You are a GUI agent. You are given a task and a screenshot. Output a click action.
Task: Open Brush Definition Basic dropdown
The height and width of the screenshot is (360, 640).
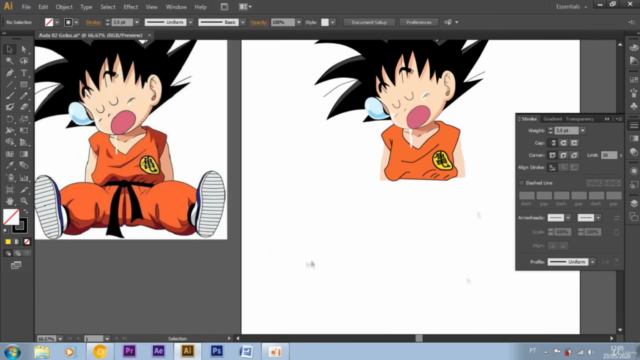[x=243, y=22]
